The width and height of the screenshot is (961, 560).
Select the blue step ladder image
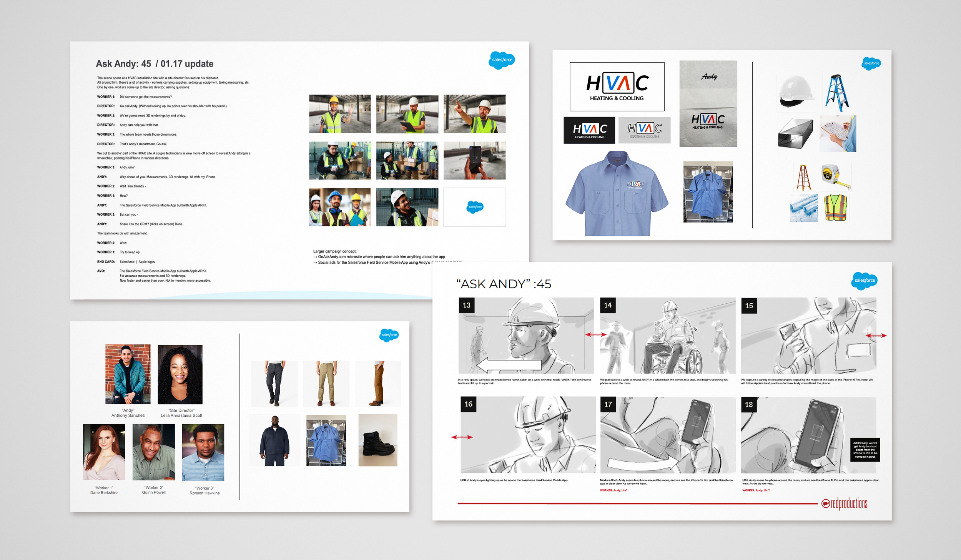(836, 93)
